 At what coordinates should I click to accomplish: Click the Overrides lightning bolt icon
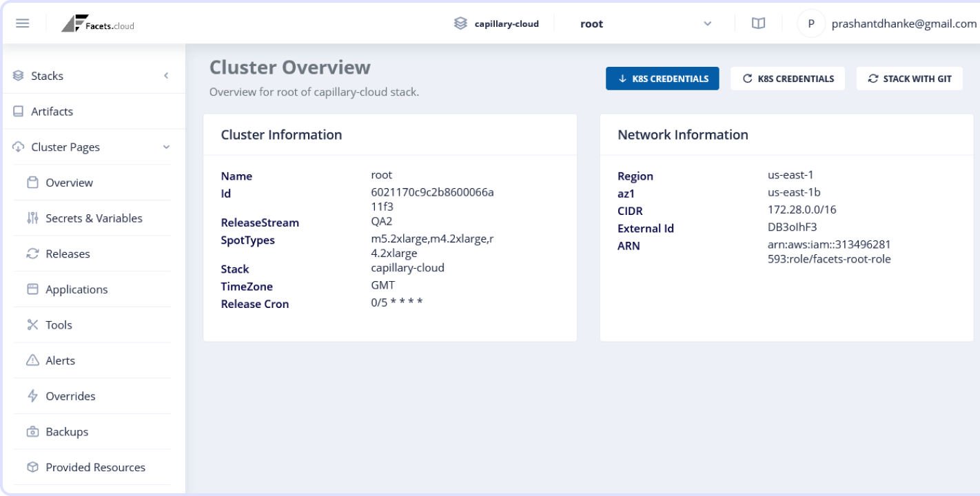pos(32,396)
